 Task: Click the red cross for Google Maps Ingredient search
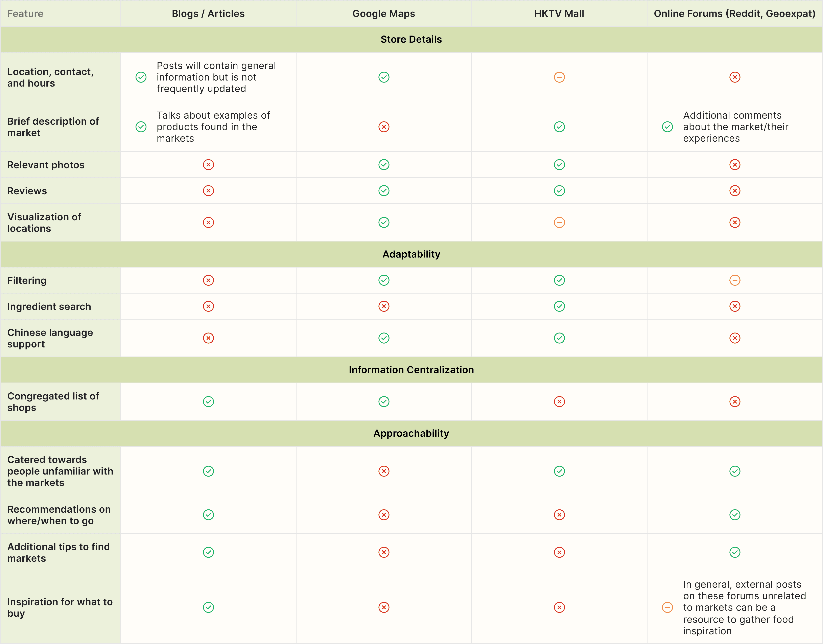point(384,306)
